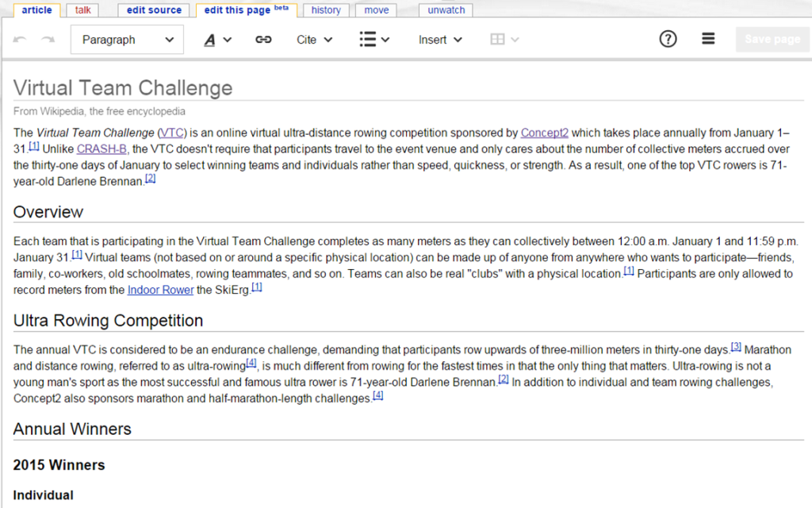Open the CRASH-B hyperlink

coord(101,148)
